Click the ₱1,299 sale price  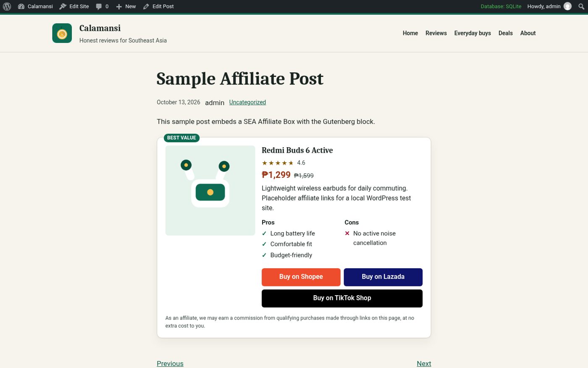pyautogui.click(x=276, y=175)
